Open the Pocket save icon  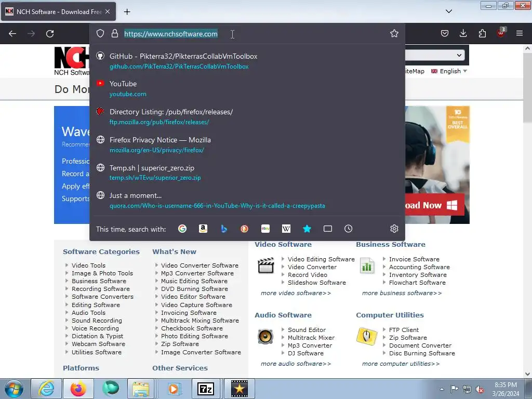point(445,33)
